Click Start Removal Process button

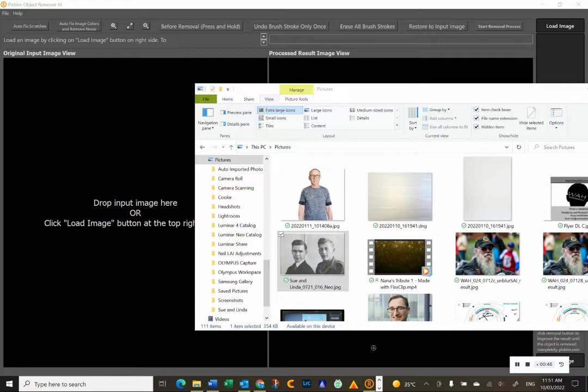[499, 26]
